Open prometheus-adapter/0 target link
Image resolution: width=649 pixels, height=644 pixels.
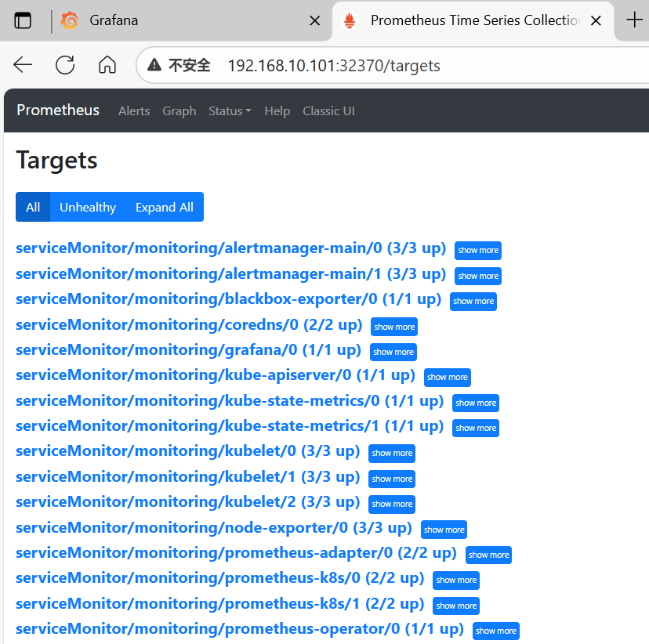(x=236, y=553)
